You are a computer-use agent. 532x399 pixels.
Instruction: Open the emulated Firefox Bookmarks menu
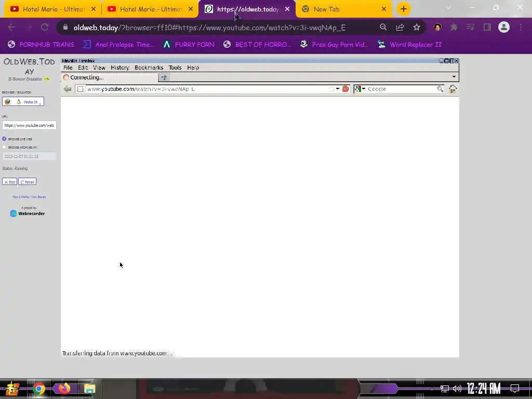pos(149,68)
